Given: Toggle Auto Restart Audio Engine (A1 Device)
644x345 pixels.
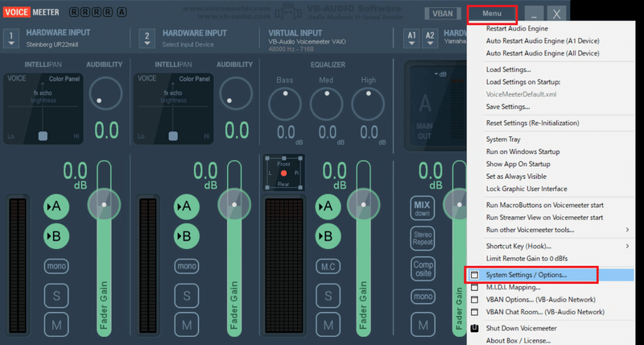Looking at the screenshot, I should (x=543, y=41).
